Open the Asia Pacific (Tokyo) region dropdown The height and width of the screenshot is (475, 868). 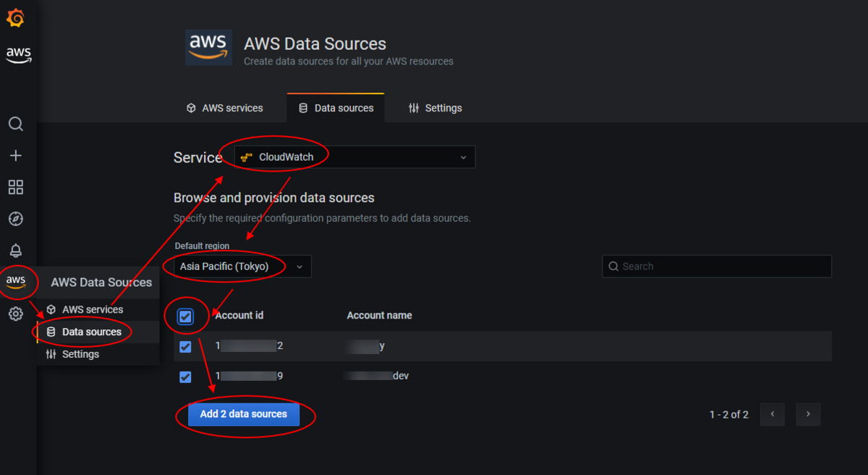point(242,266)
